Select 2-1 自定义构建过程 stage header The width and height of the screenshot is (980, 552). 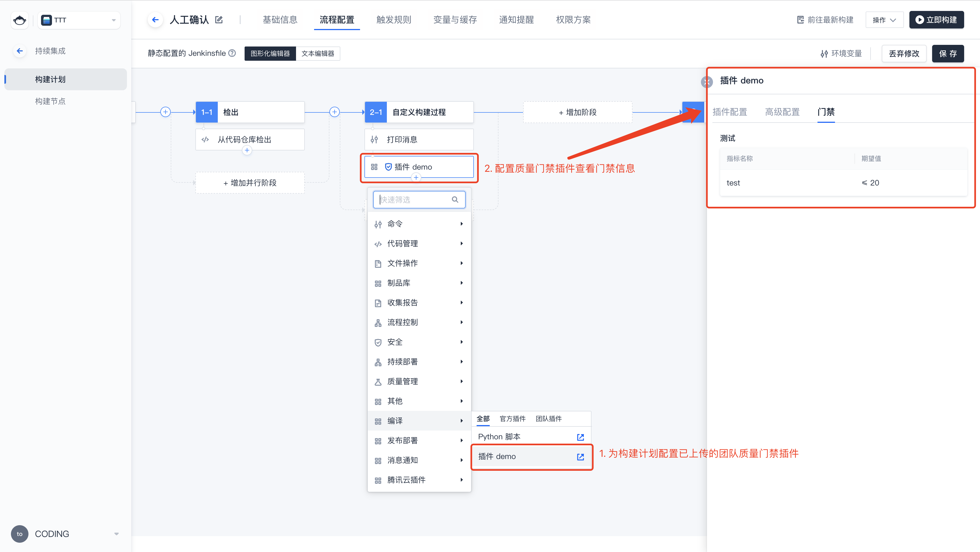pyautogui.click(x=419, y=112)
